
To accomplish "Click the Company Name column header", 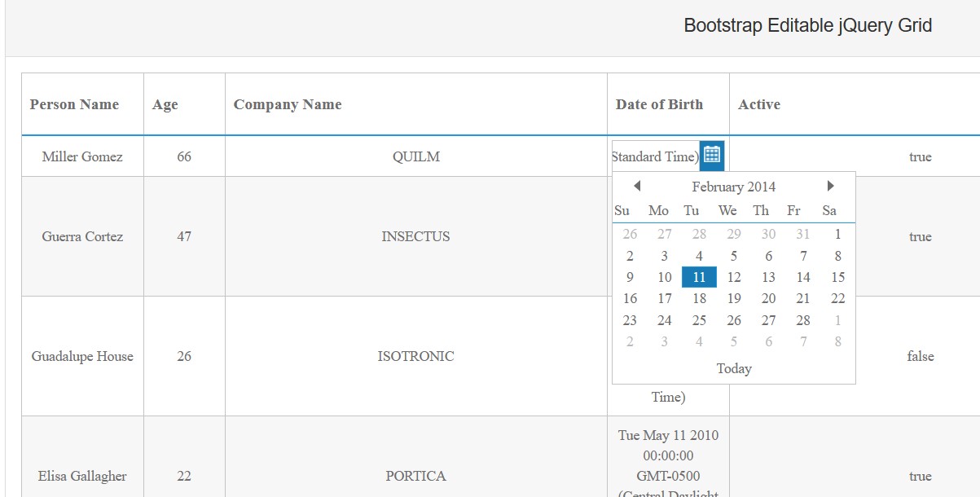I will [288, 104].
